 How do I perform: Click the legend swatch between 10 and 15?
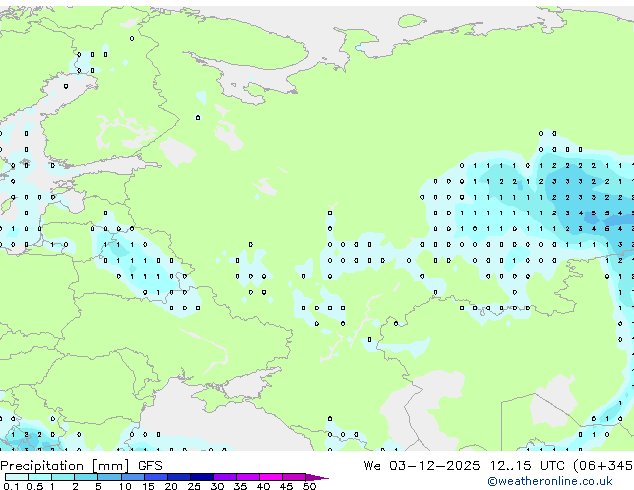click(x=132, y=477)
